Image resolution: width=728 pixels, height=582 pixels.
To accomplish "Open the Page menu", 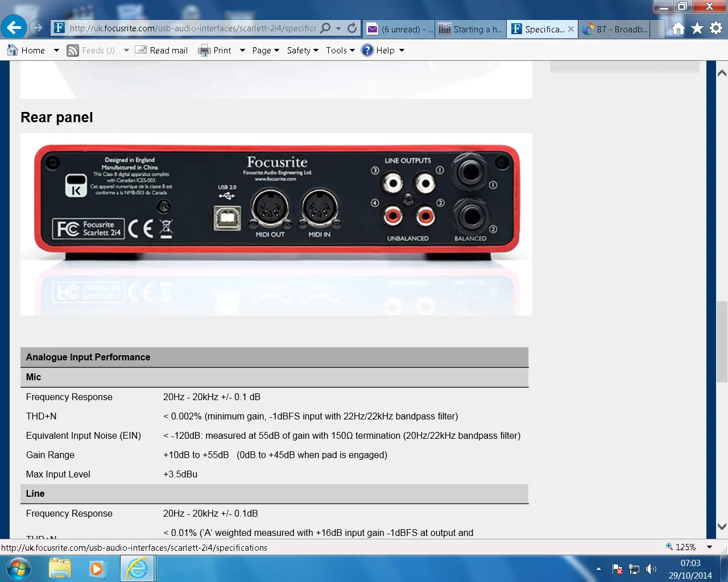I will (x=266, y=50).
